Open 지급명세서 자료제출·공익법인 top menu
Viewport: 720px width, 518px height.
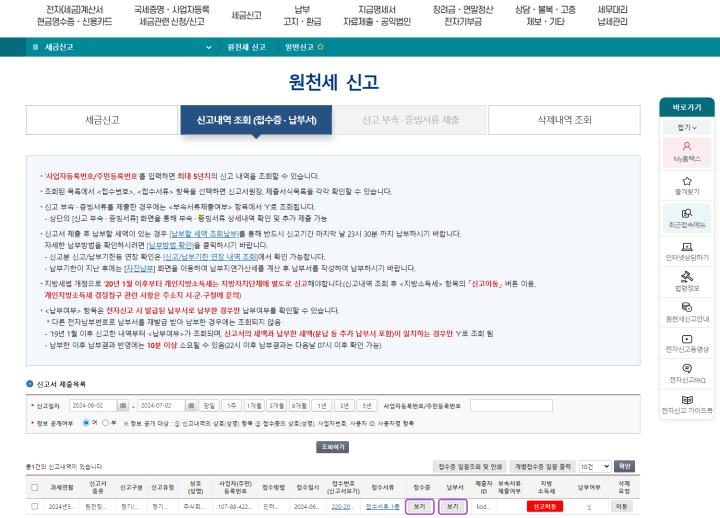coord(377,15)
